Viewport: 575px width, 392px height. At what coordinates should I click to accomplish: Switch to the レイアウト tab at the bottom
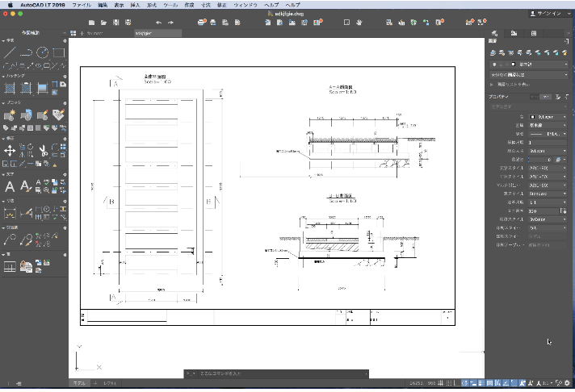109,383
